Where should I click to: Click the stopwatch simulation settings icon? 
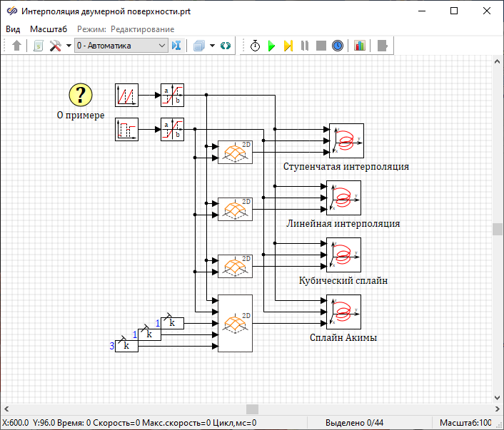255,46
